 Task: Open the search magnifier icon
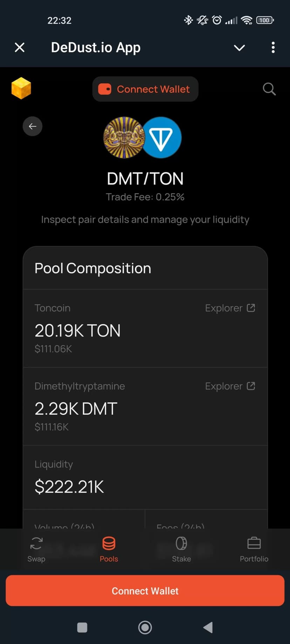[x=269, y=89]
